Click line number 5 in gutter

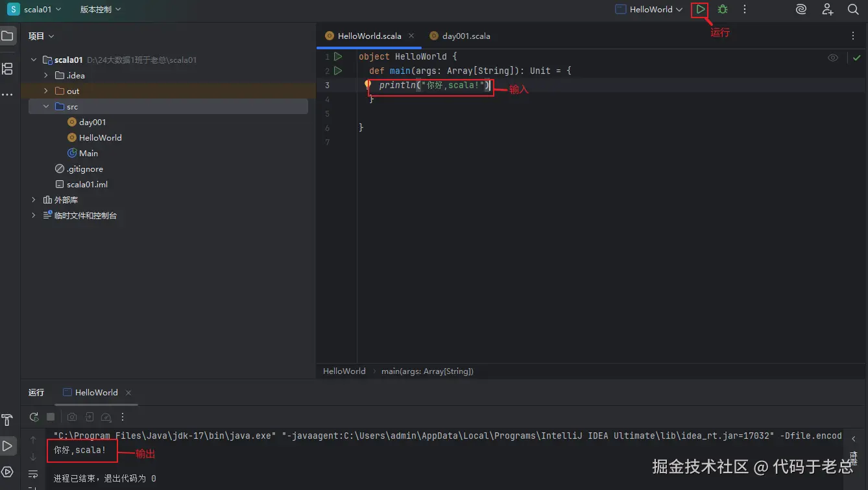328,113
